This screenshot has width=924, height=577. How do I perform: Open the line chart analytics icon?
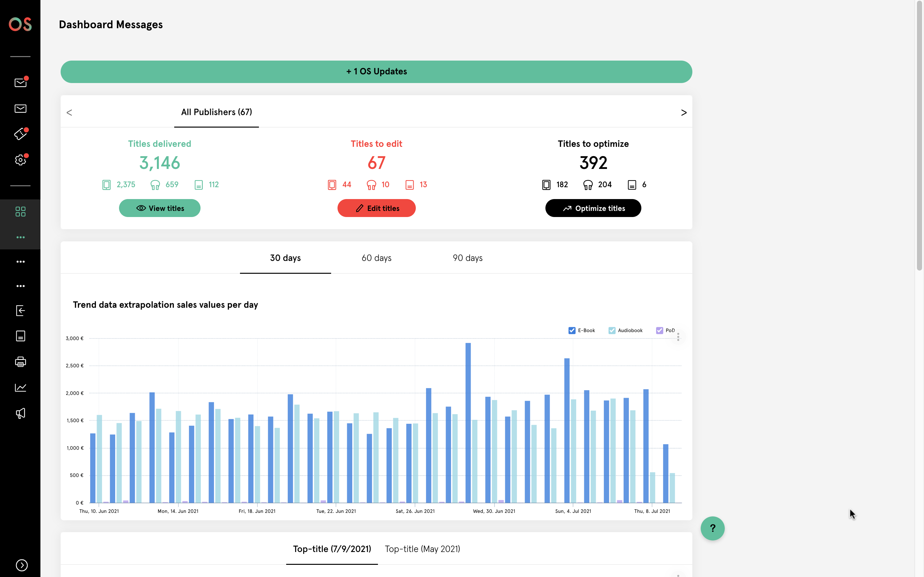[x=21, y=388]
